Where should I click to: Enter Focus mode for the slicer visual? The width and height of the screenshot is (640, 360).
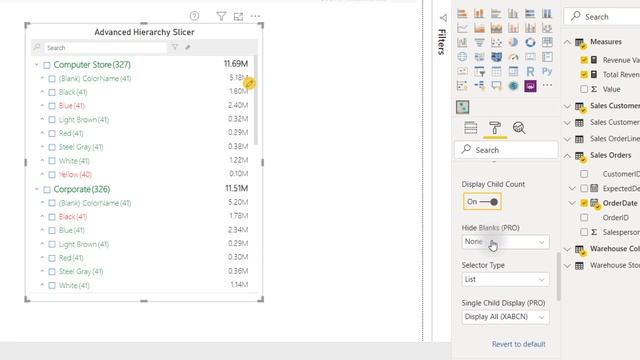pos(238,16)
